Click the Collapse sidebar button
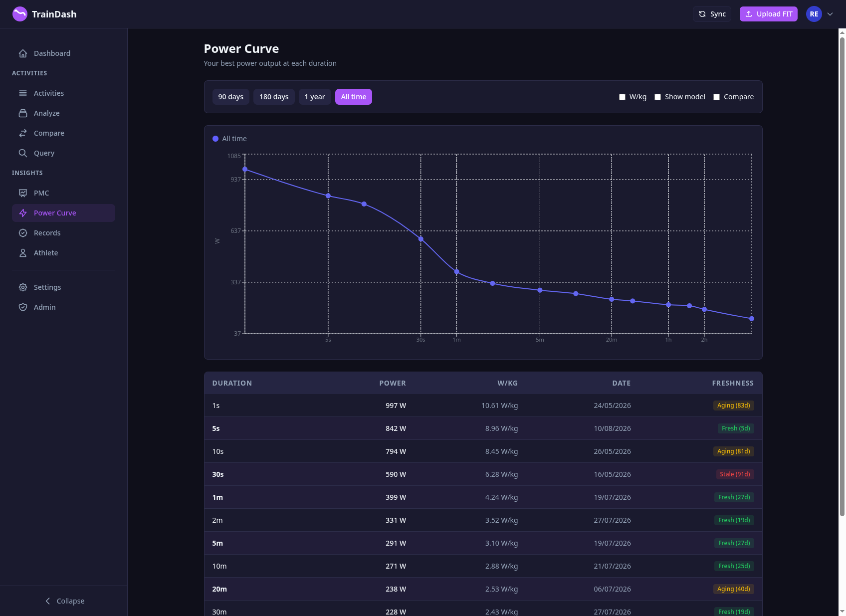The image size is (846, 616). tap(63, 601)
